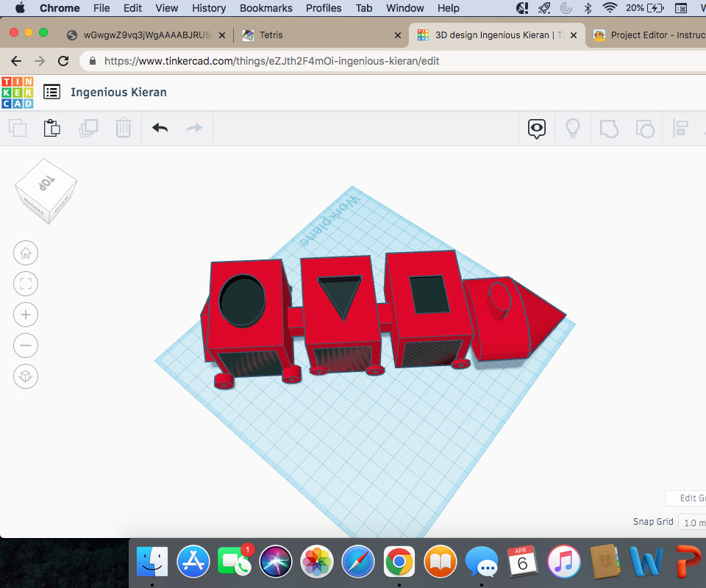
Task: Redo the last action
Action: click(194, 128)
